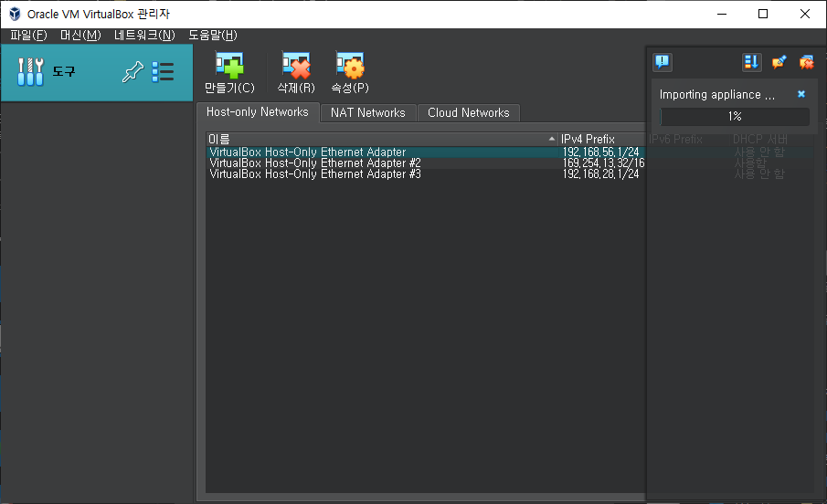Open the 도움말(H) menu
The width and height of the screenshot is (827, 504).
[x=213, y=36]
